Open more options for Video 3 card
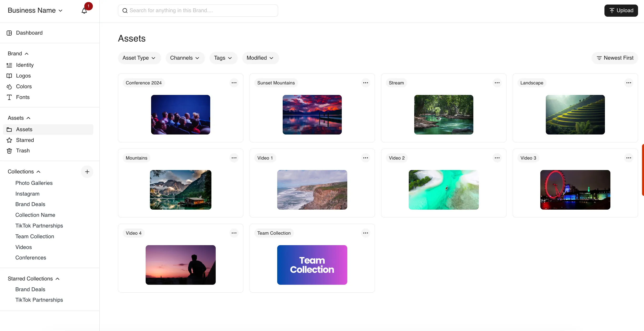Image resolution: width=644 pixels, height=331 pixels. point(629,158)
